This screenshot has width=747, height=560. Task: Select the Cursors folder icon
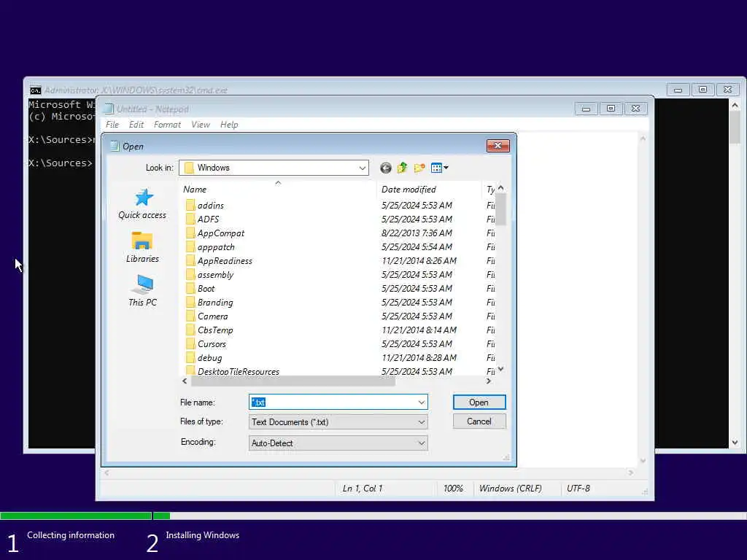click(190, 343)
